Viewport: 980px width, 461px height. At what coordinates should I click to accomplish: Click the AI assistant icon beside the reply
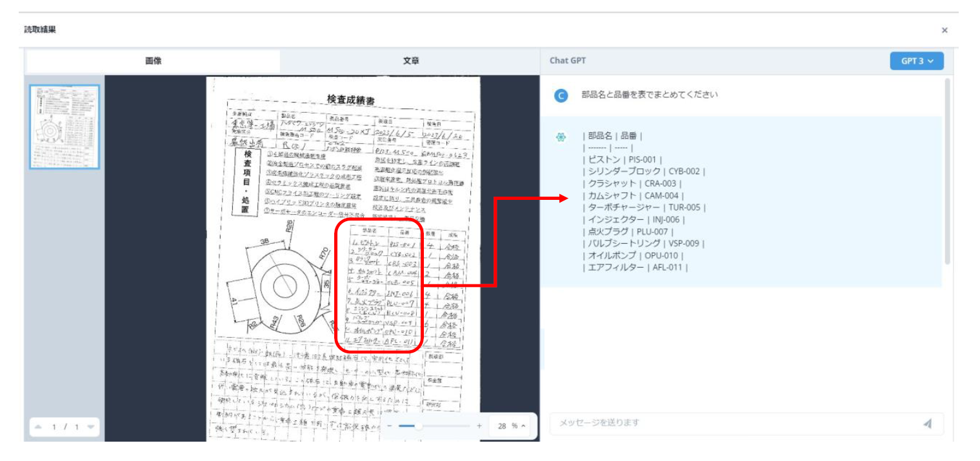point(561,137)
